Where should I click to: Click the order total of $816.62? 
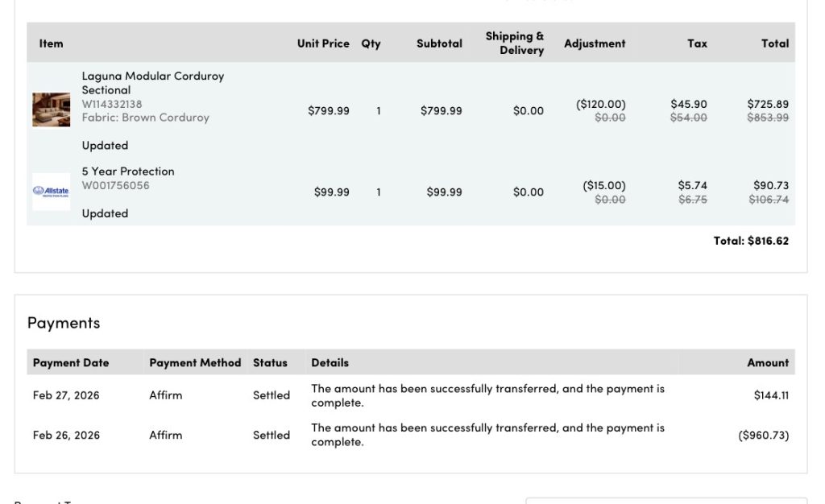(x=750, y=241)
